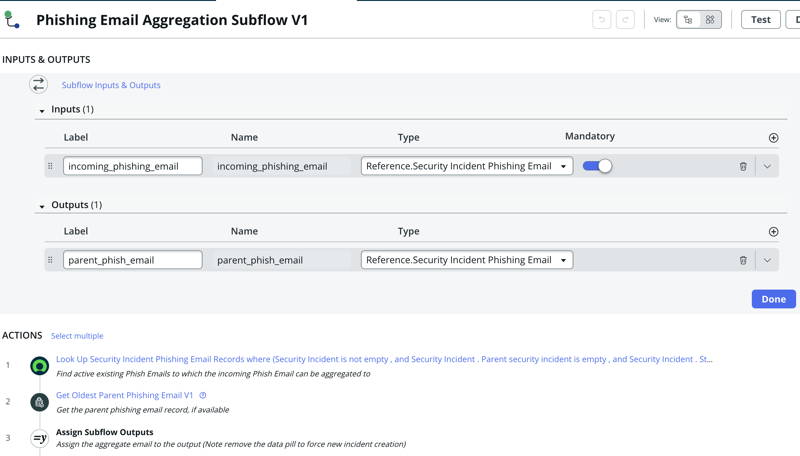The height and width of the screenshot is (456, 800).
Task: Add a new output with plus icon
Action: (773, 232)
